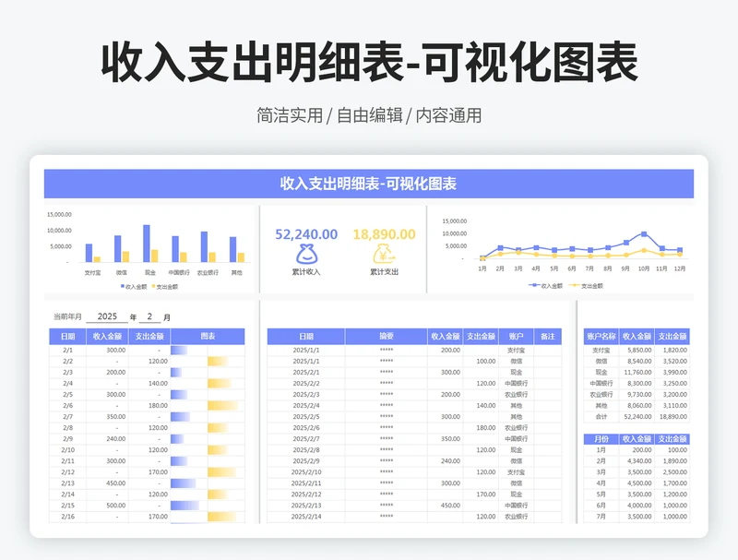This screenshot has width=738, height=560.
Task: Select the 100.00 expense cell in the detail table
Action: point(481,362)
